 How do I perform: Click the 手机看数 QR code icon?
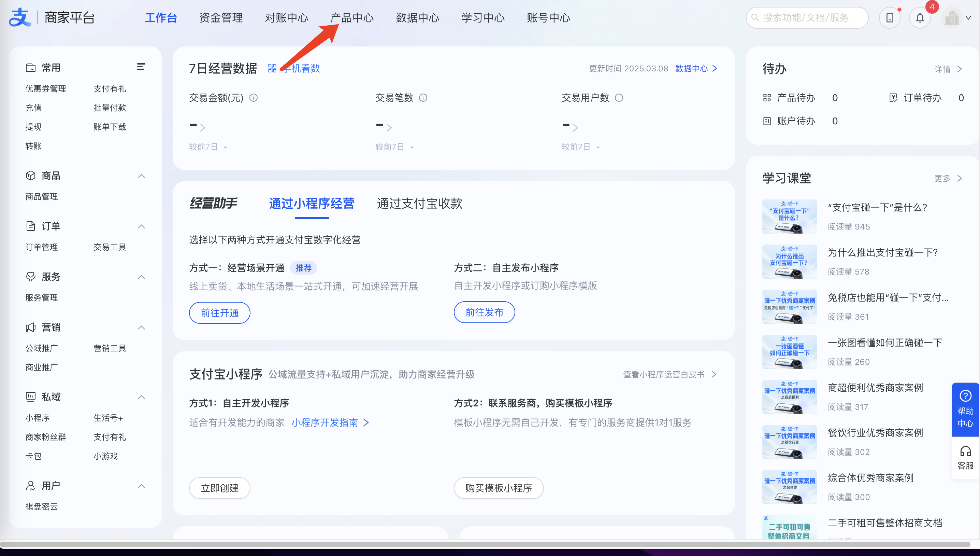click(x=272, y=68)
